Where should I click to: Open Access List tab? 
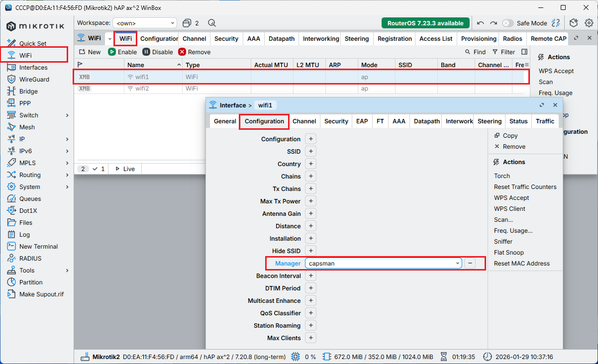pyautogui.click(x=436, y=38)
